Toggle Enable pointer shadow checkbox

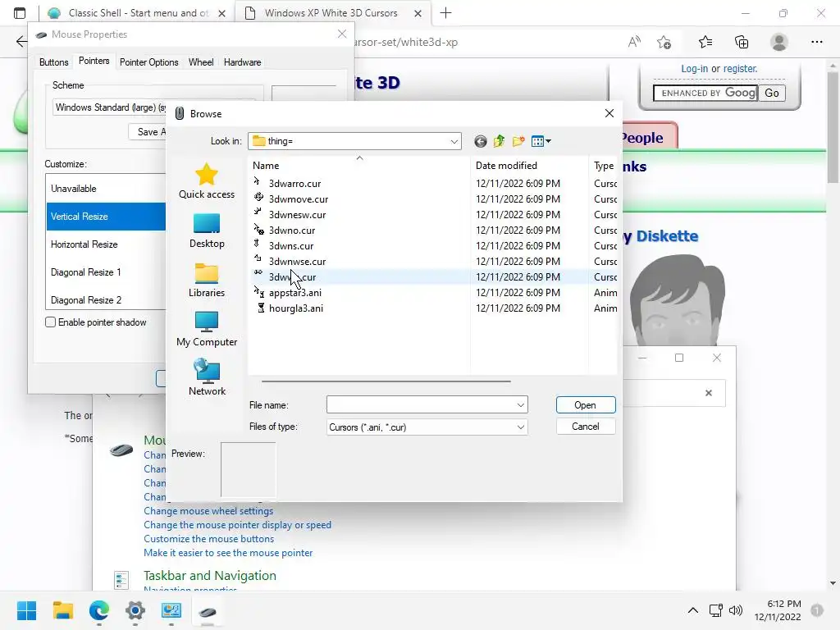coord(50,322)
